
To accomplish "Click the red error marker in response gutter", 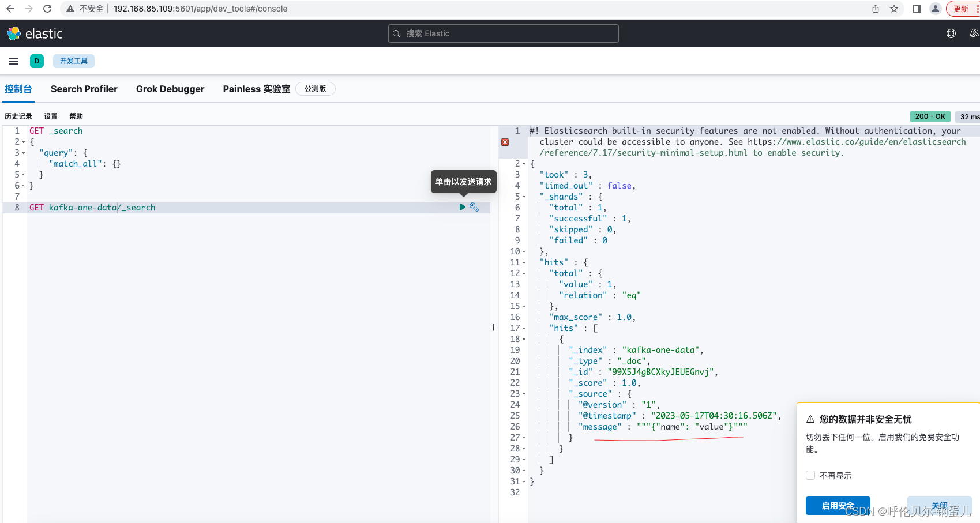I will (x=505, y=142).
